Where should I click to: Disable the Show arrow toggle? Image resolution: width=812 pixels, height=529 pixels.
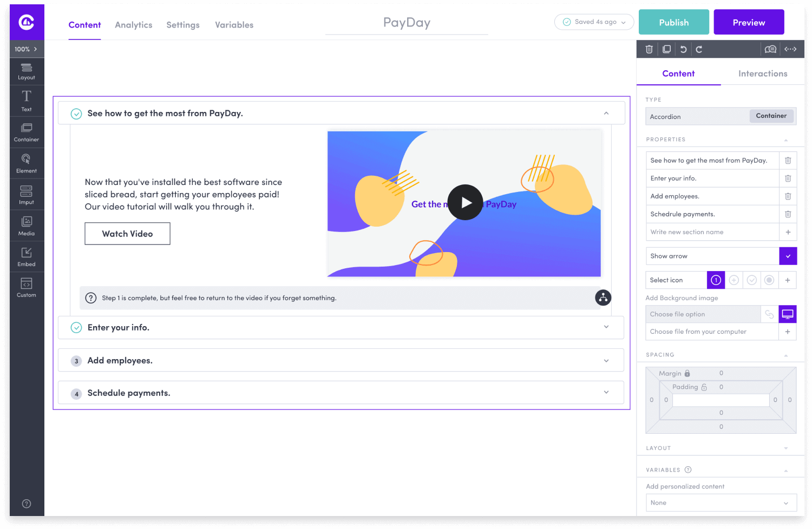coord(788,256)
